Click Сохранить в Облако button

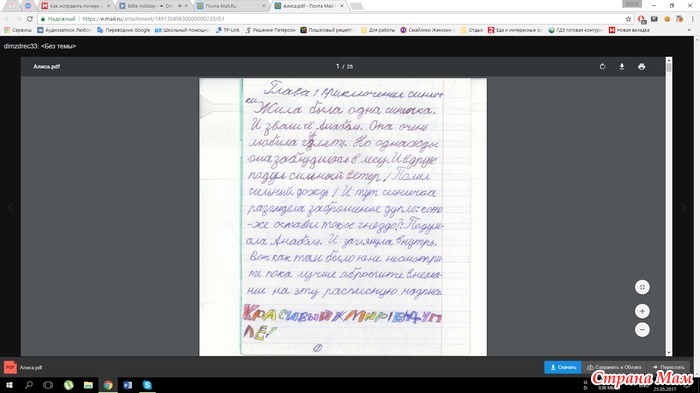tap(614, 367)
